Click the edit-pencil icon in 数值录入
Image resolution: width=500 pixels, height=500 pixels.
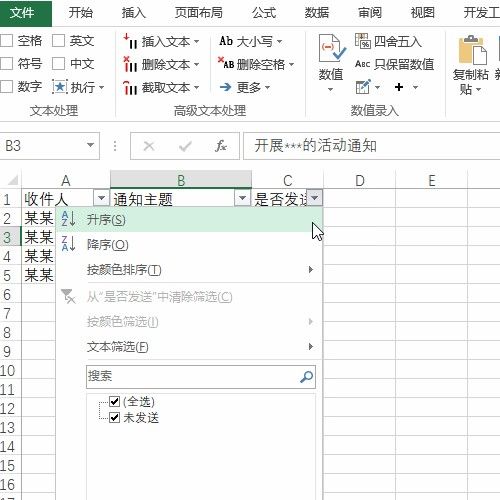click(x=363, y=87)
